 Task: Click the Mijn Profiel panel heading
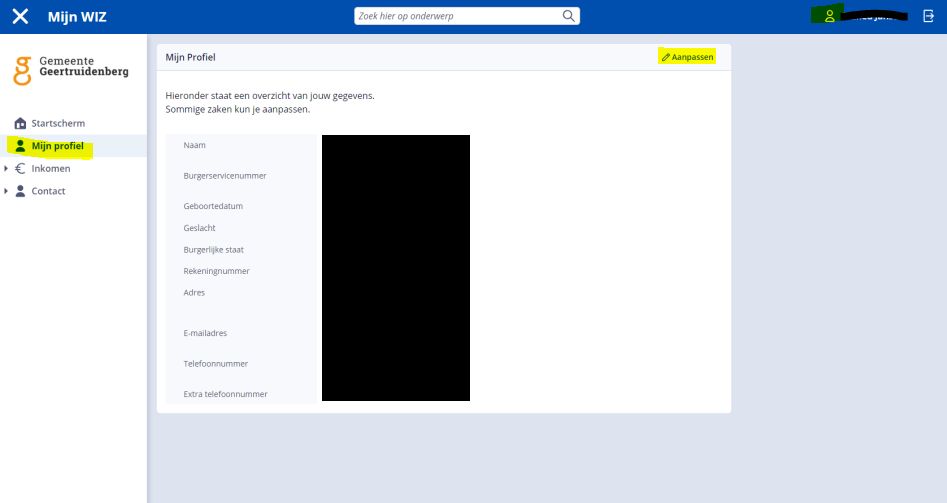[190, 57]
